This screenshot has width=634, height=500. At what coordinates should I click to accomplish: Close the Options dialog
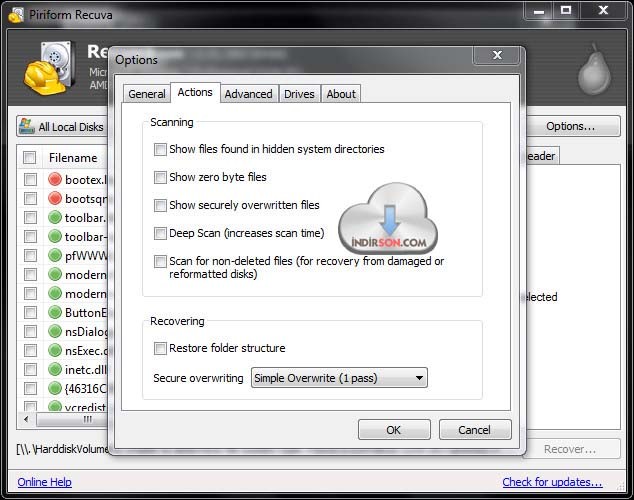click(497, 55)
